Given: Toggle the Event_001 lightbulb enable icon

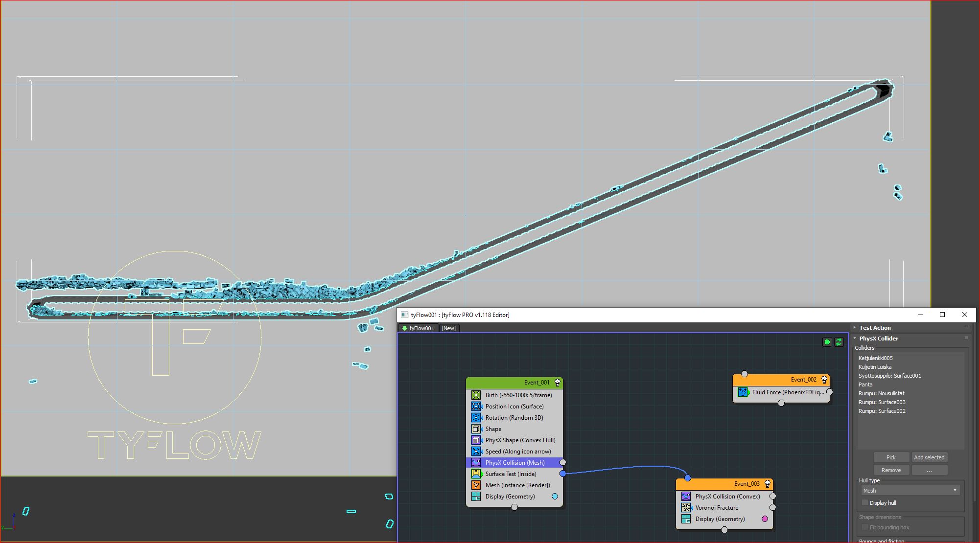Looking at the screenshot, I should 557,383.
